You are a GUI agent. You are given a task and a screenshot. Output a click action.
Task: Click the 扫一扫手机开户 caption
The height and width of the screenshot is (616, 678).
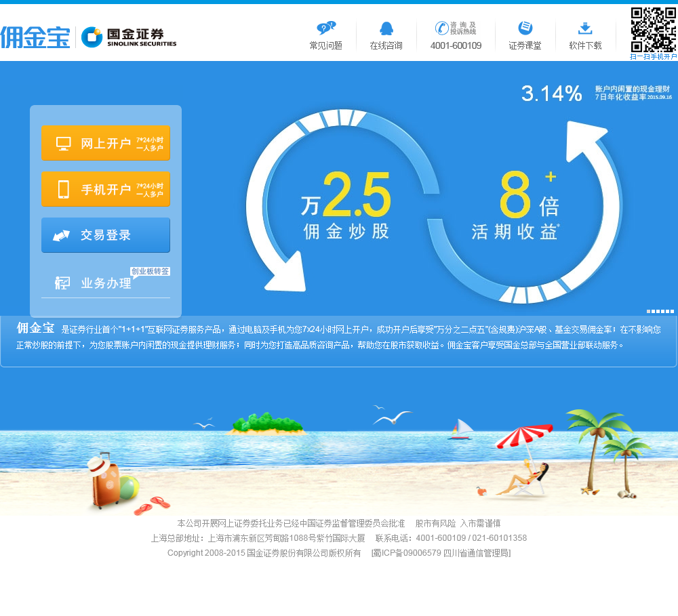(654, 57)
